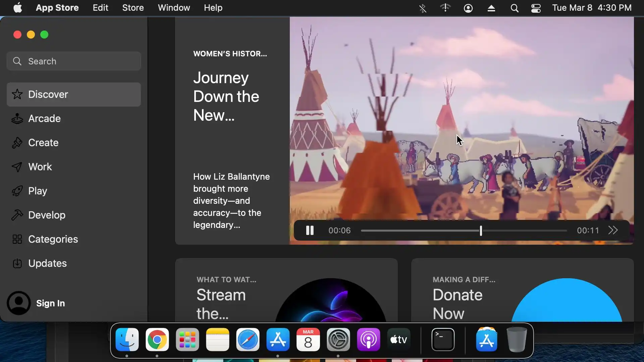Open the Work category in the sidebar

40,167
